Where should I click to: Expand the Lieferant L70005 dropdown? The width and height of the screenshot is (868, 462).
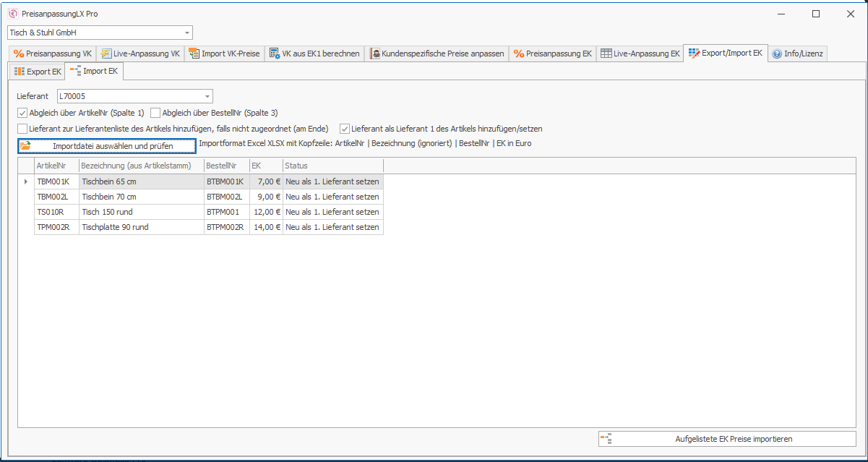207,96
